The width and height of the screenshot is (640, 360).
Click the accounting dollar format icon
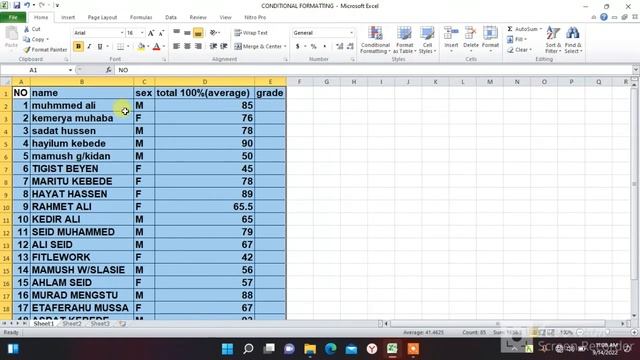click(298, 47)
